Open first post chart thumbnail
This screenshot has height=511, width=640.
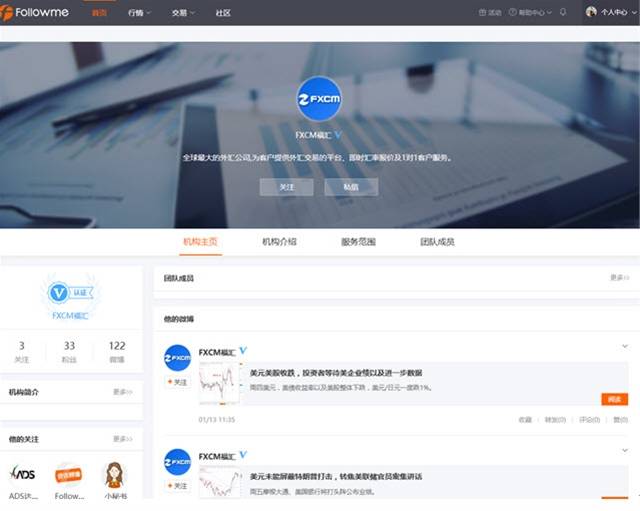click(220, 384)
